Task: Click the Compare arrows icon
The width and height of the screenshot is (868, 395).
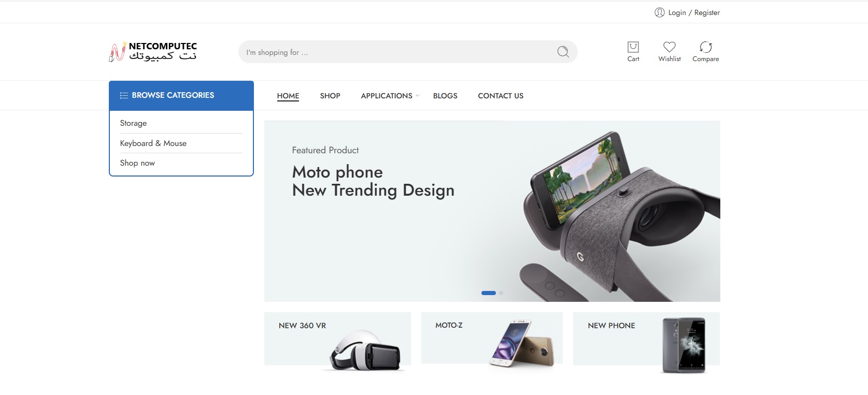Action: point(705,47)
